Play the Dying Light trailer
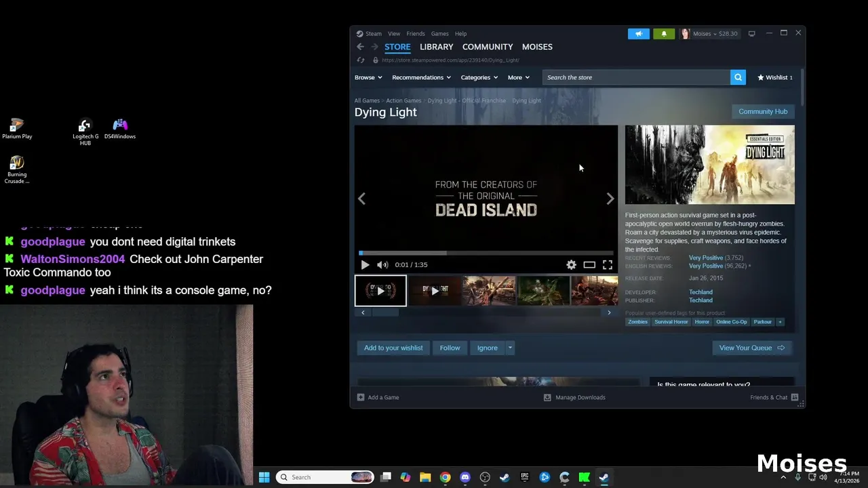Image resolution: width=868 pixels, height=488 pixels. pyautogui.click(x=365, y=265)
